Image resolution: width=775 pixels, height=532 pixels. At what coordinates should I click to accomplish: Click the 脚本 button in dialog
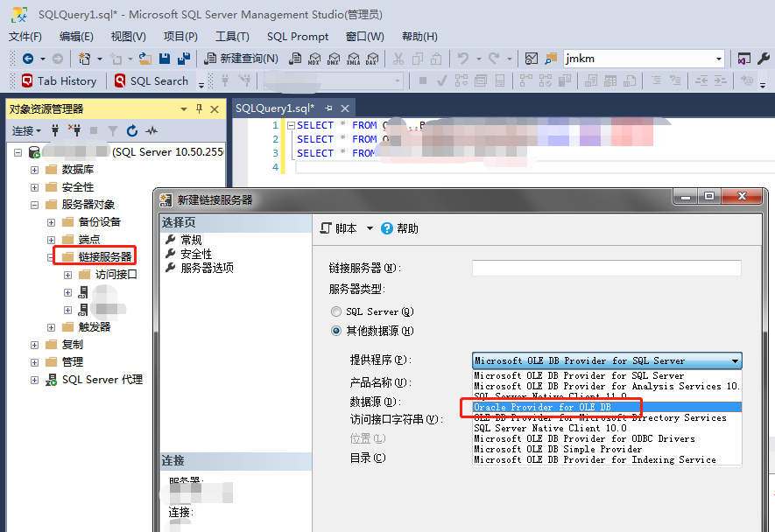click(x=339, y=228)
